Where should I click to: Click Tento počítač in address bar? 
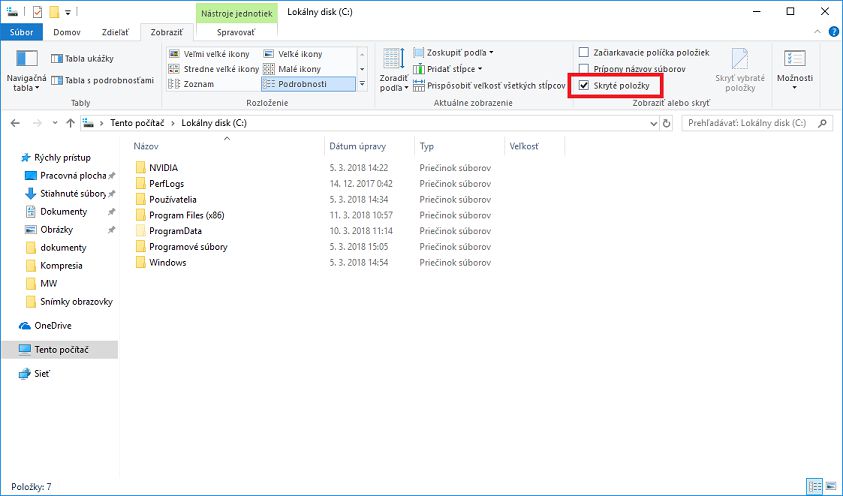click(137, 123)
